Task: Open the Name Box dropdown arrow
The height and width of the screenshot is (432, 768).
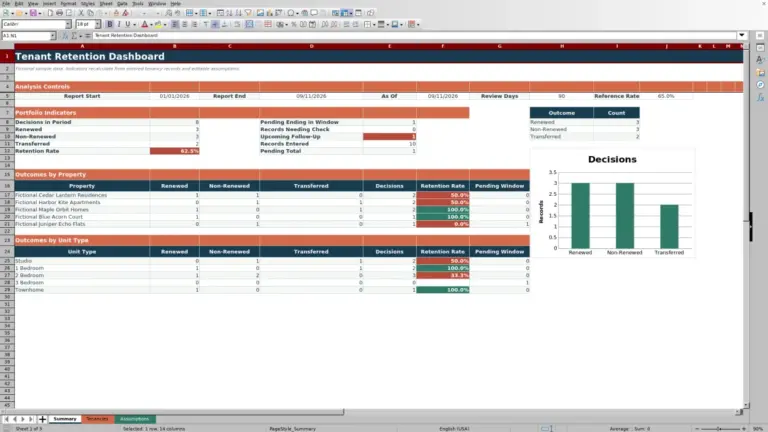Action: point(52,36)
